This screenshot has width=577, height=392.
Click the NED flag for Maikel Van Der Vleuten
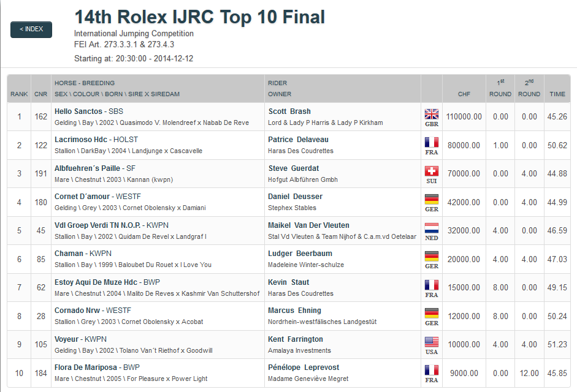click(x=431, y=228)
